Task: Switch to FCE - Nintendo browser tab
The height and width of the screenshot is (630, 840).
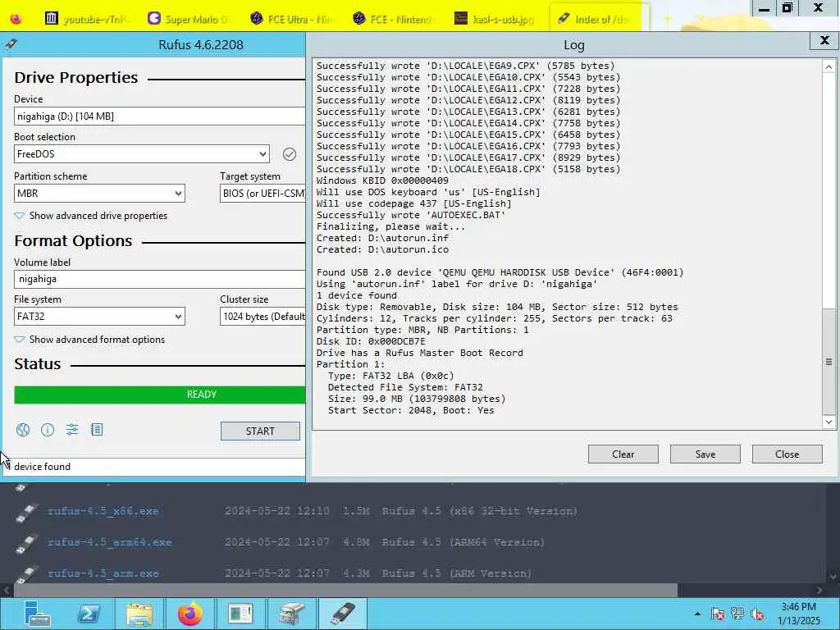Action: tap(395, 20)
